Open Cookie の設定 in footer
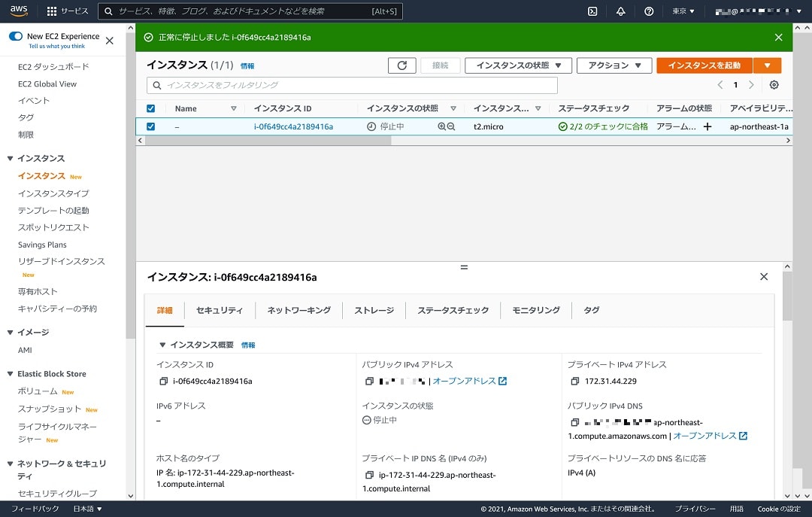The image size is (812, 517). (778, 509)
